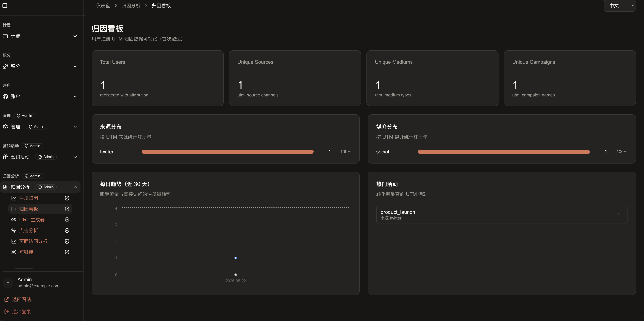
Task: Go to 归因分析 breadcrumb
Action: (x=131, y=6)
